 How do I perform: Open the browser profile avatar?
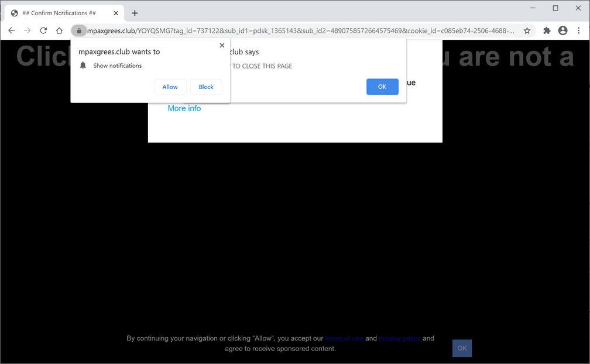tap(562, 30)
